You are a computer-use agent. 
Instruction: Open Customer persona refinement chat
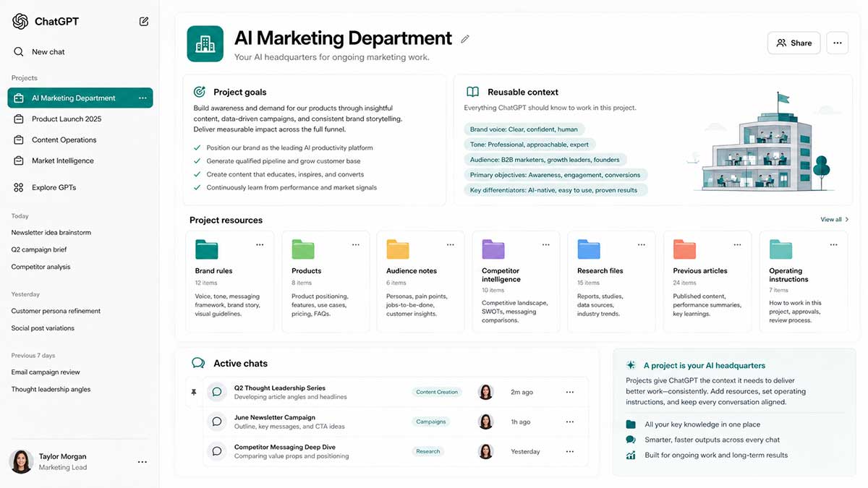tap(56, 311)
